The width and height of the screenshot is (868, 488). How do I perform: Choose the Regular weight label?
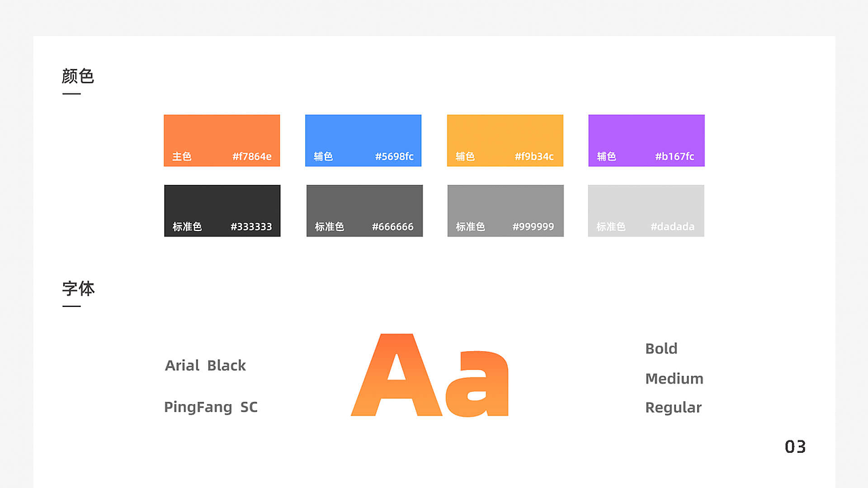(673, 407)
